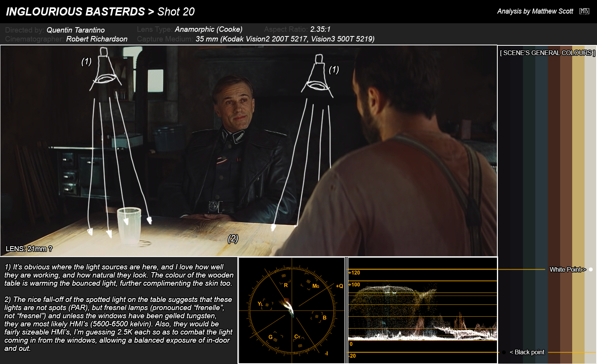Select the pale beige colour stripe
Viewport: 597px width, 364px height.
click(x=590, y=205)
